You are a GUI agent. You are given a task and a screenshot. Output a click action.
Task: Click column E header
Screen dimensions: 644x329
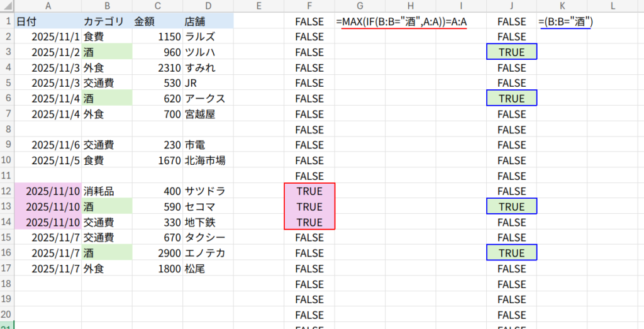pos(258,5)
